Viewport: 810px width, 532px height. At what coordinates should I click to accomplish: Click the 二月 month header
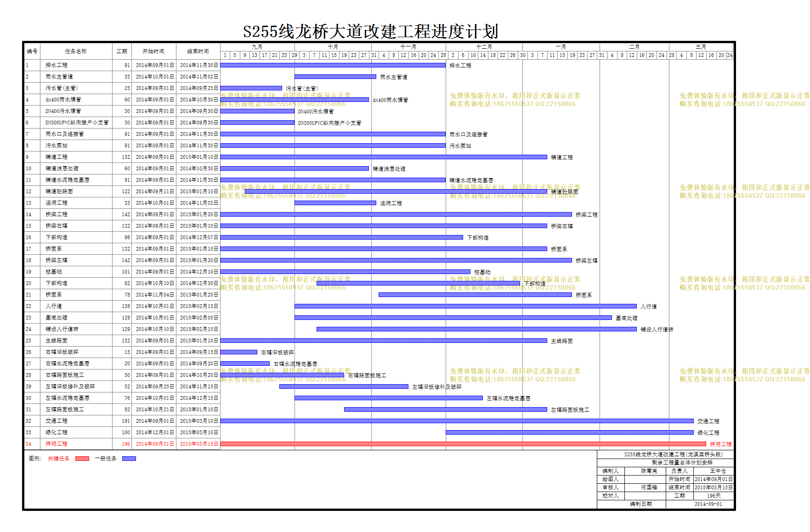click(634, 47)
